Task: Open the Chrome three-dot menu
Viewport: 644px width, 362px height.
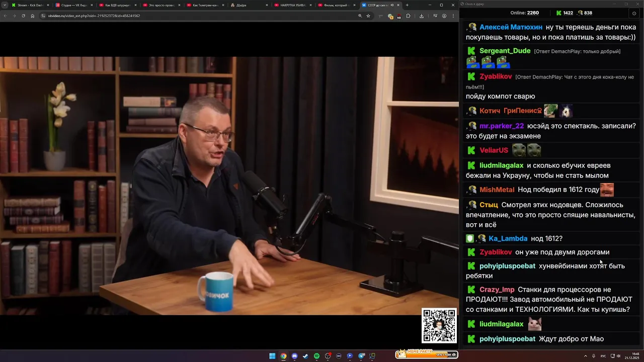Action: click(x=453, y=16)
